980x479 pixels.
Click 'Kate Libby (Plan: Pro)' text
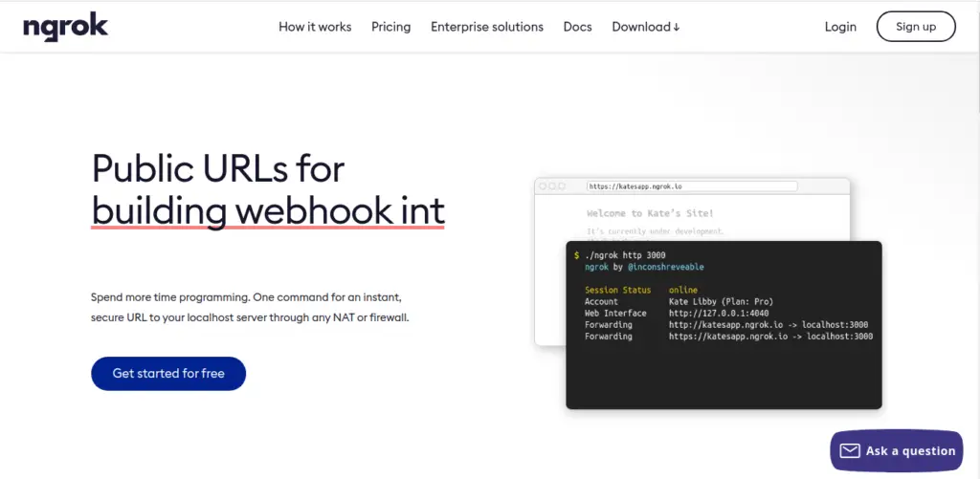click(x=722, y=301)
